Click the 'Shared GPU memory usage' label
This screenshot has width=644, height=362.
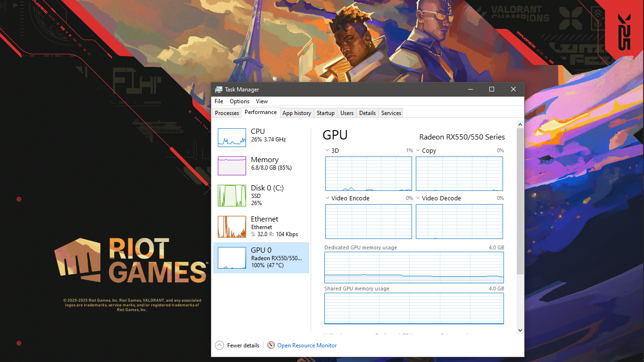357,288
